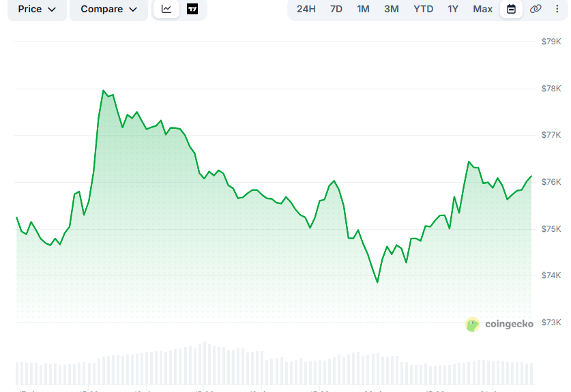The image size is (571, 392).
Task: Open the calendar date range picker
Action: [511, 10]
